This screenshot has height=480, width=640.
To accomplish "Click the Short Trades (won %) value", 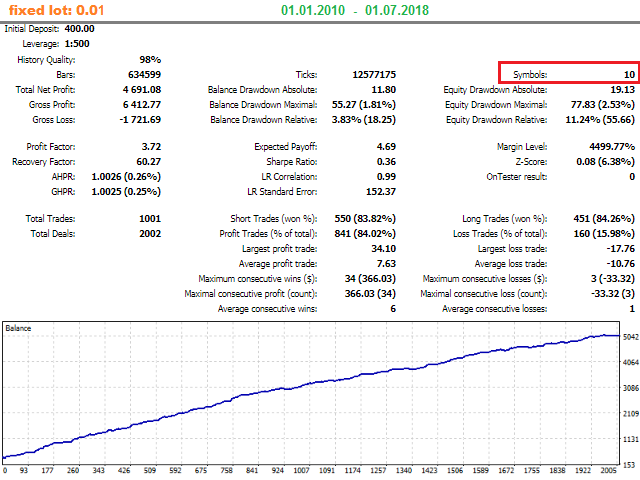I will pos(364,219).
